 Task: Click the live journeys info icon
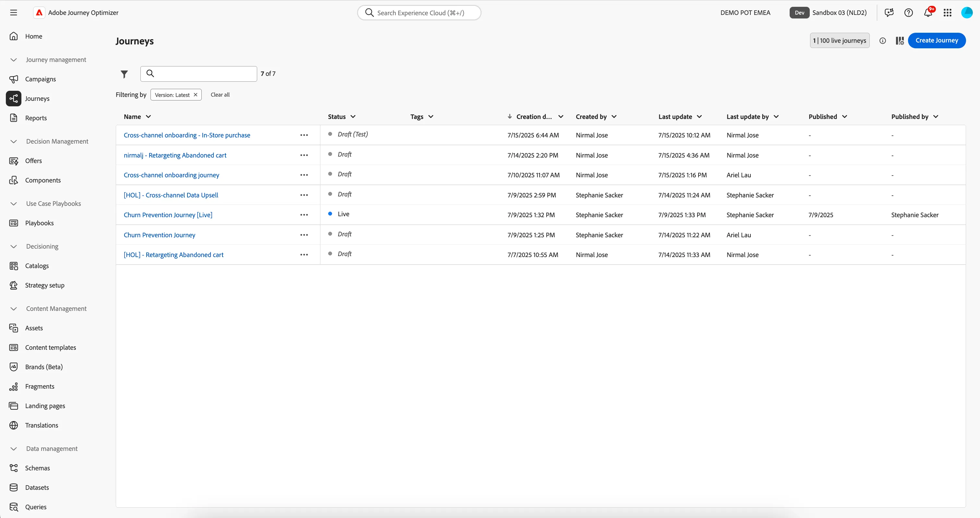tap(883, 41)
